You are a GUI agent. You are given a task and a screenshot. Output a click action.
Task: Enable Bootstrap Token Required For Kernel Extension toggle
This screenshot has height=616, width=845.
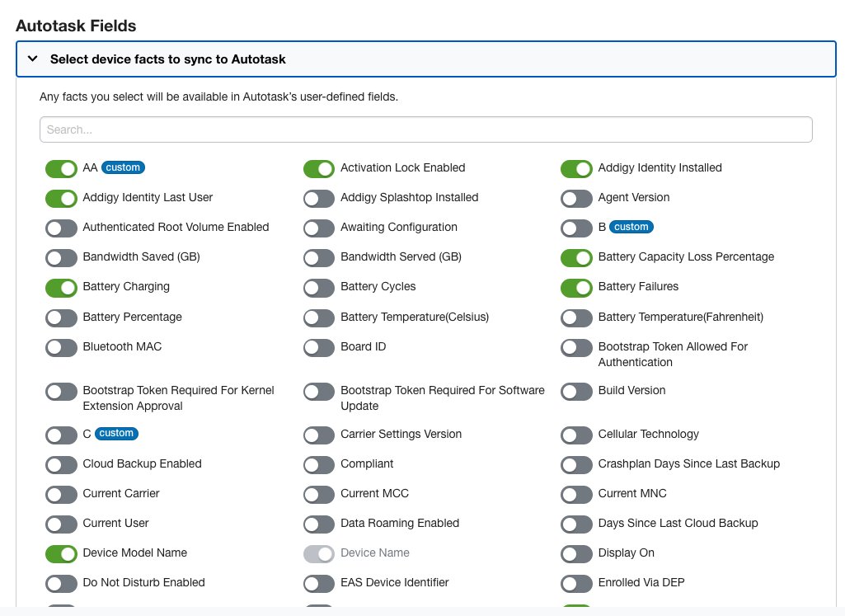click(x=62, y=391)
